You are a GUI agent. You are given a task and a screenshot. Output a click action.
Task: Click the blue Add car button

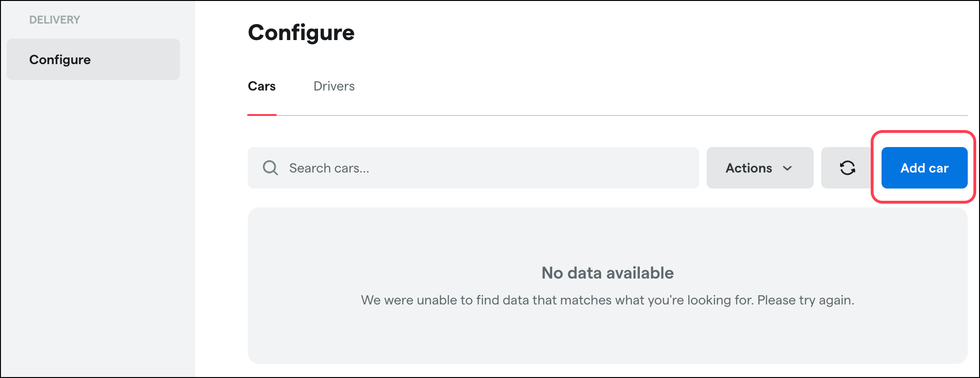click(x=924, y=168)
